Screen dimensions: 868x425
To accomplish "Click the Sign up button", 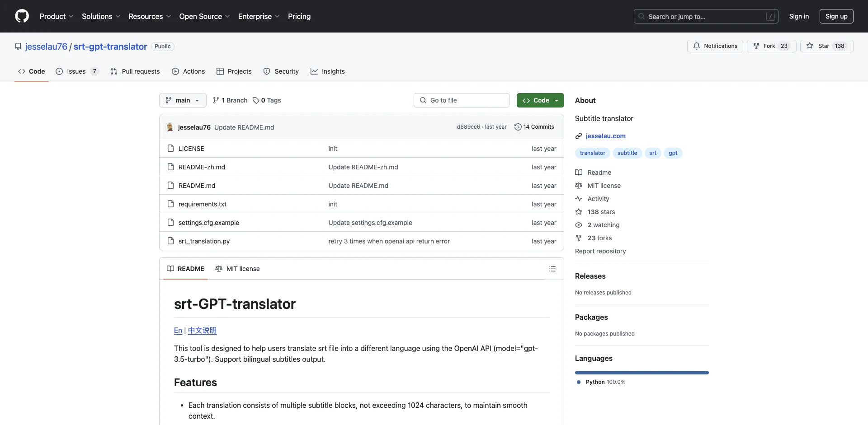I will click(836, 16).
